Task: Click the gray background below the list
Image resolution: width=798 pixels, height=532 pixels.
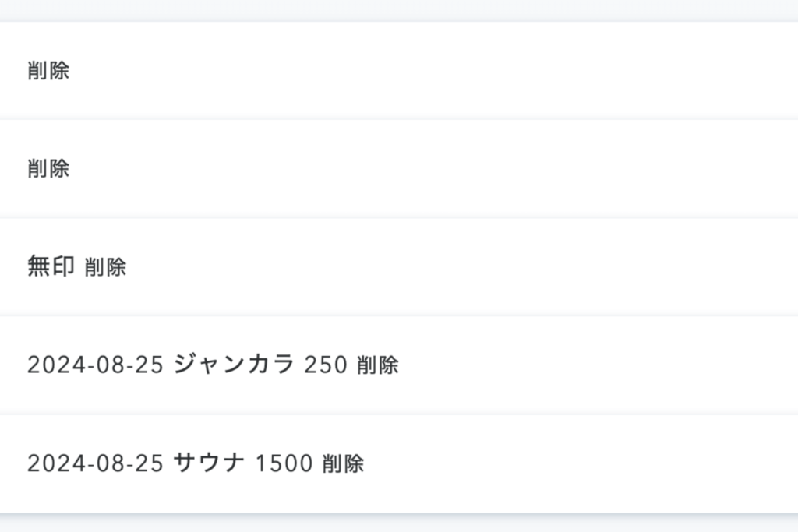Action: pyautogui.click(x=399, y=524)
